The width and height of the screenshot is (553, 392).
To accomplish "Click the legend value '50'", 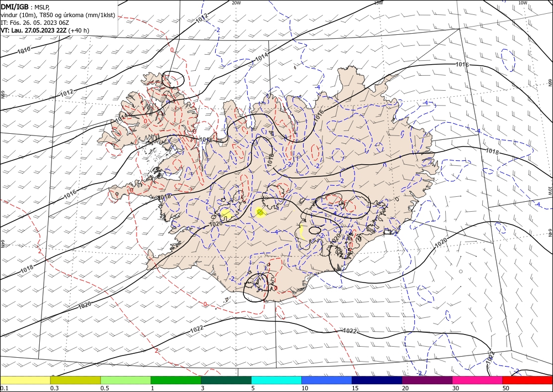I will (506, 388).
